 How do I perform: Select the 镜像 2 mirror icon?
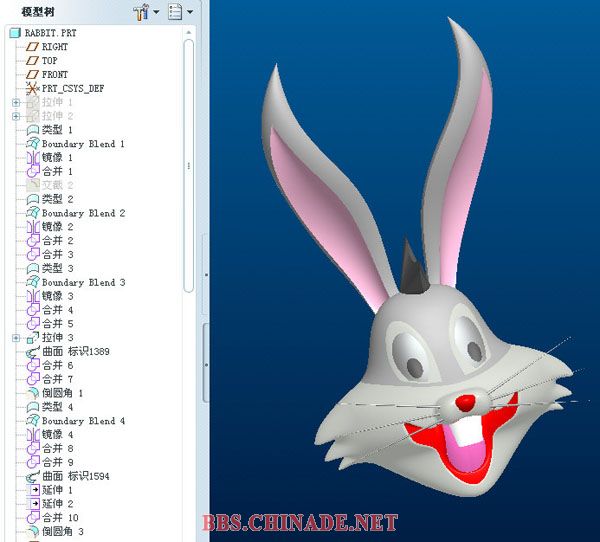[x=33, y=227]
